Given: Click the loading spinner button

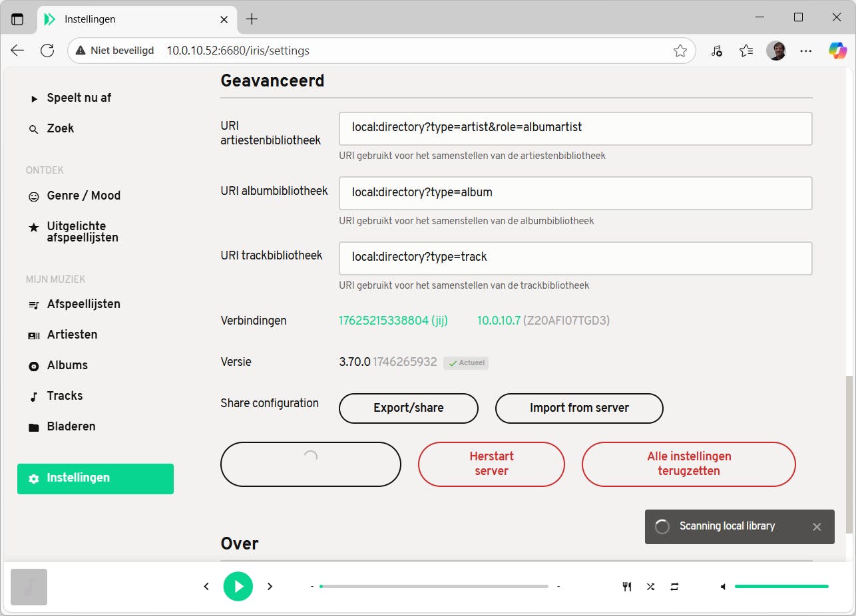Looking at the screenshot, I should pyautogui.click(x=311, y=464).
